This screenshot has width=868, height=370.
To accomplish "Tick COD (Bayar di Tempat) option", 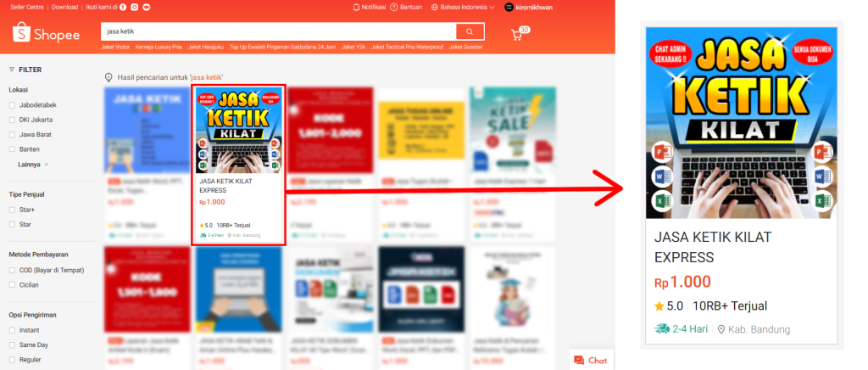I will coord(12,271).
